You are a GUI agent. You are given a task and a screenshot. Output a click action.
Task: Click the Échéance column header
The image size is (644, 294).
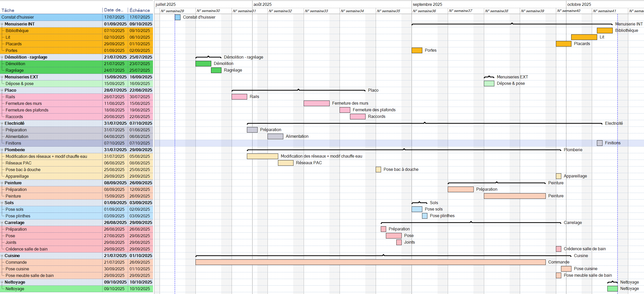[139, 10]
